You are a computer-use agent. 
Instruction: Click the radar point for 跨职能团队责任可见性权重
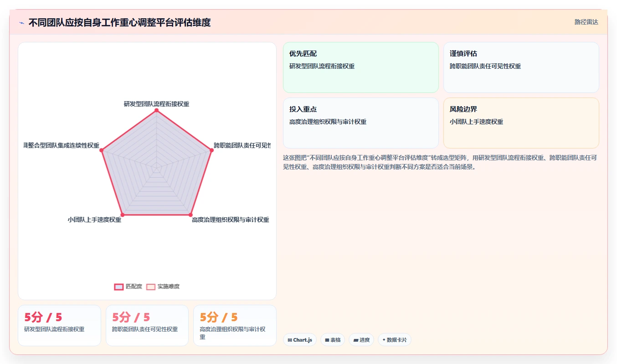pos(211,150)
